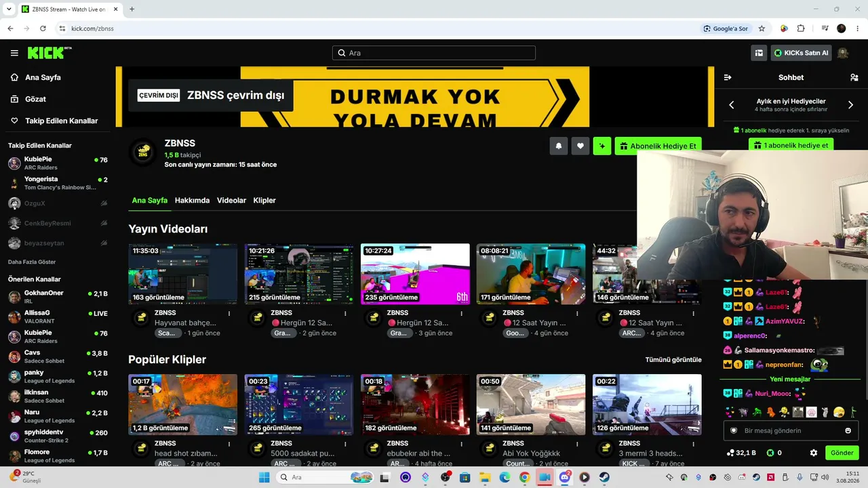Open options menu for Hayvanat bahçe video

tap(229, 313)
